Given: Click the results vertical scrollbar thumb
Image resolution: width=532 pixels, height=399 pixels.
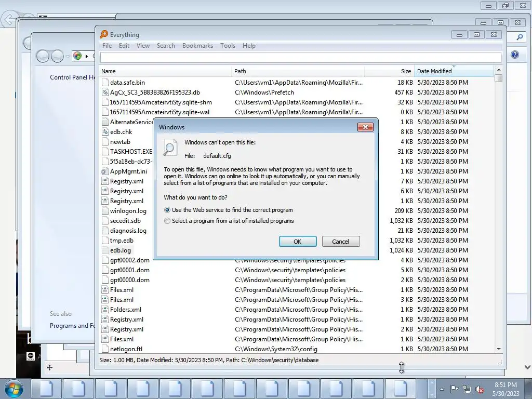Looking at the screenshot, I should coord(498,78).
